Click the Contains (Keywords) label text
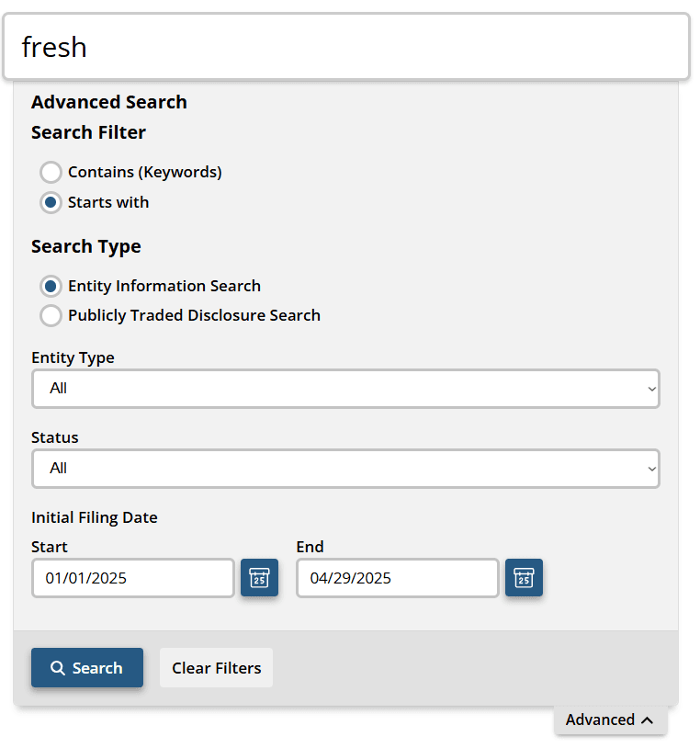This screenshot has width=700, height=748. 144,172
